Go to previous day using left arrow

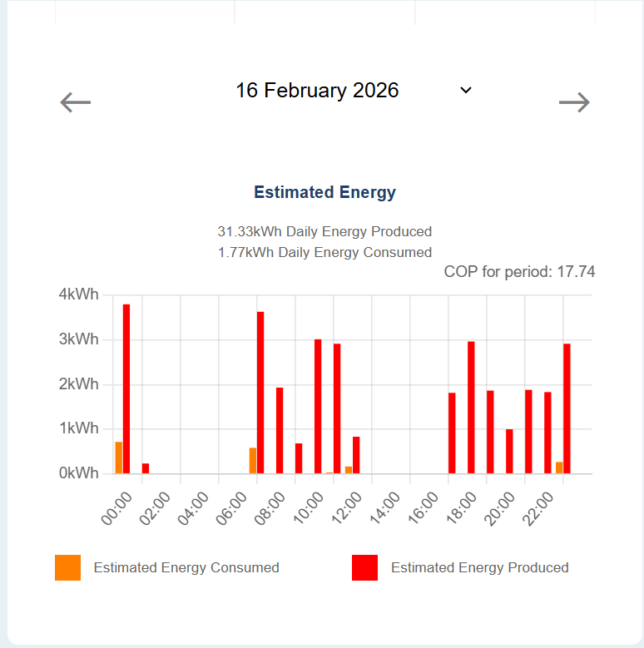point(76,103)
